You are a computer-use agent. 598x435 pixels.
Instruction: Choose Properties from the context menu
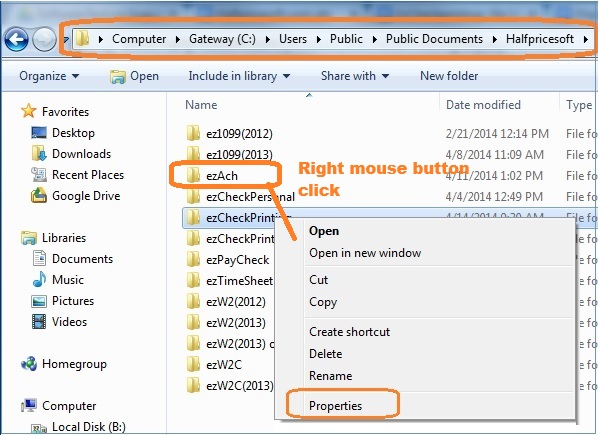click(335, 406)
